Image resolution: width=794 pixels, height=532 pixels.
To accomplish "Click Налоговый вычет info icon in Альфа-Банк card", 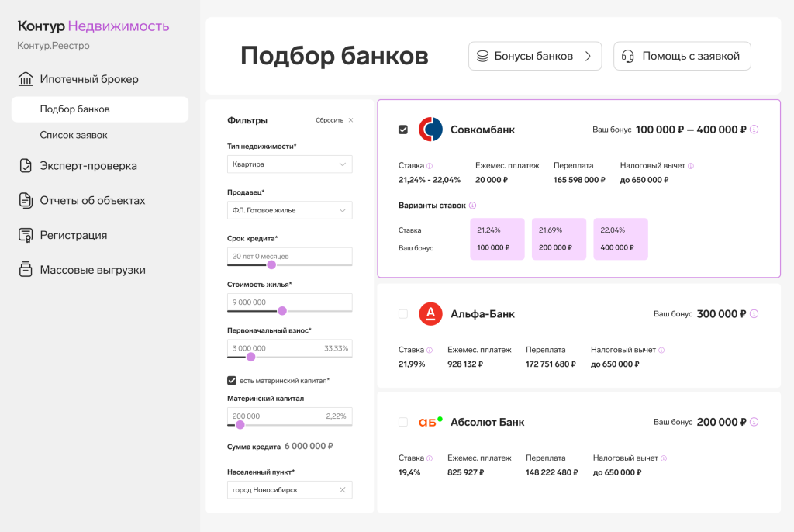I will click(x=661, y=350).
